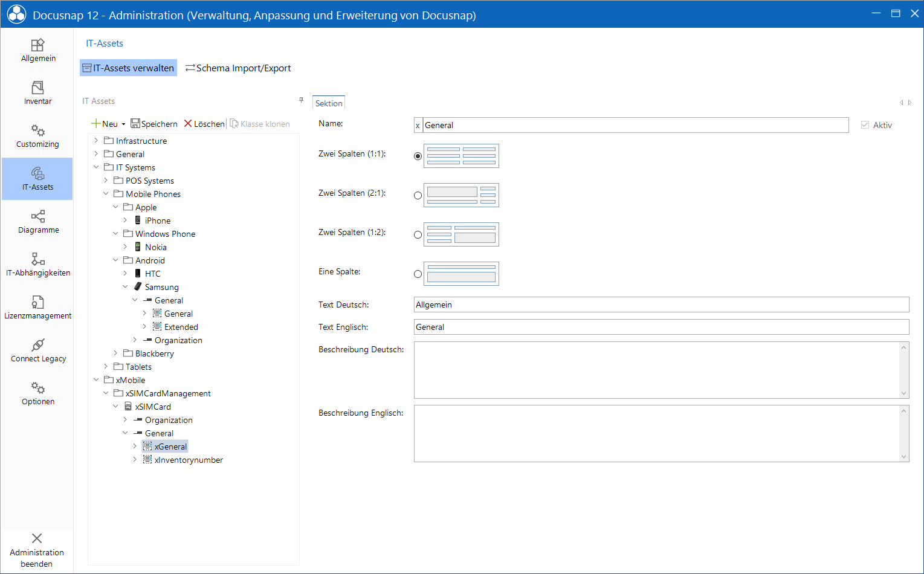This screenshot has width=924, height=574.
Task: Expand the xInventorynumber tree node
Action: click(x=135, y=460)
